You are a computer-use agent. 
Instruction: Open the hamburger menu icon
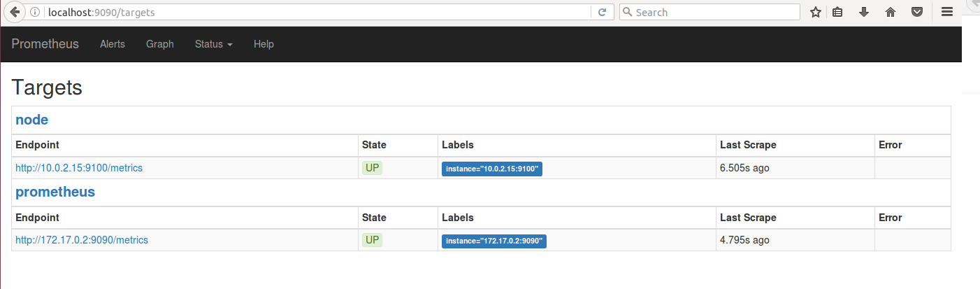(947, 12)
